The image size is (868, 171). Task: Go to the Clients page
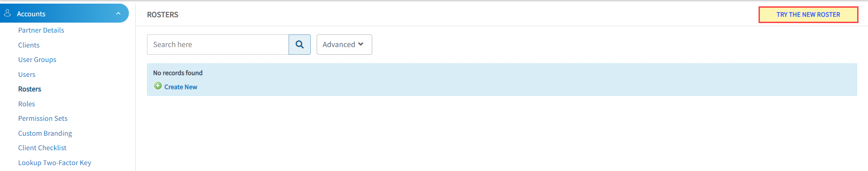pyautogui.click(x=29, y=45)
